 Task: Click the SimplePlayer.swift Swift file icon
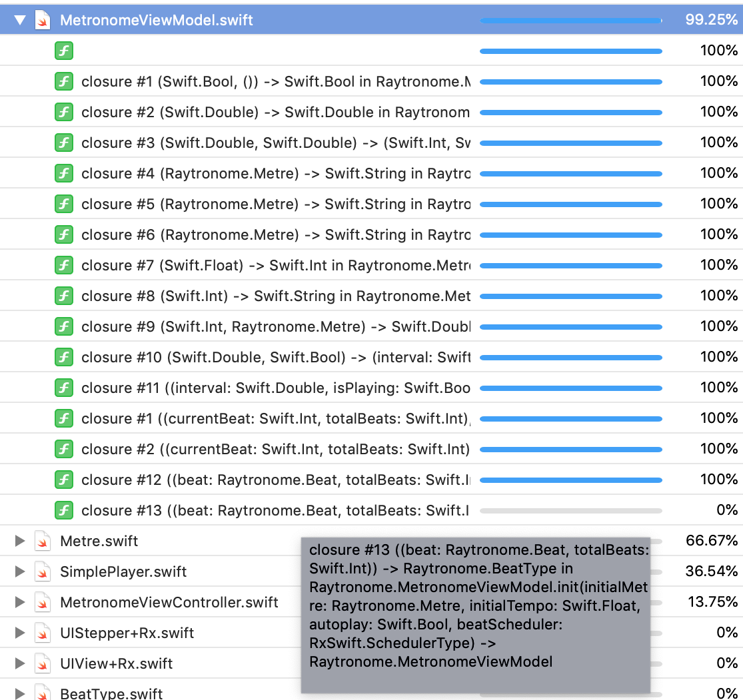(x=43, y=571)
